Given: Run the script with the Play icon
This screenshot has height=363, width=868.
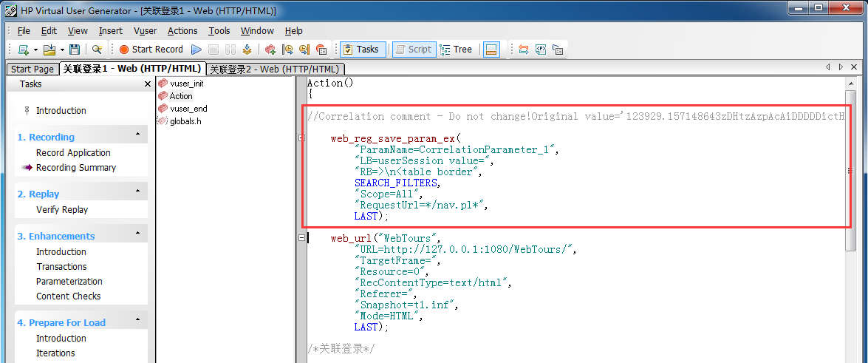Looking at the screenshot, I should 196,50.
